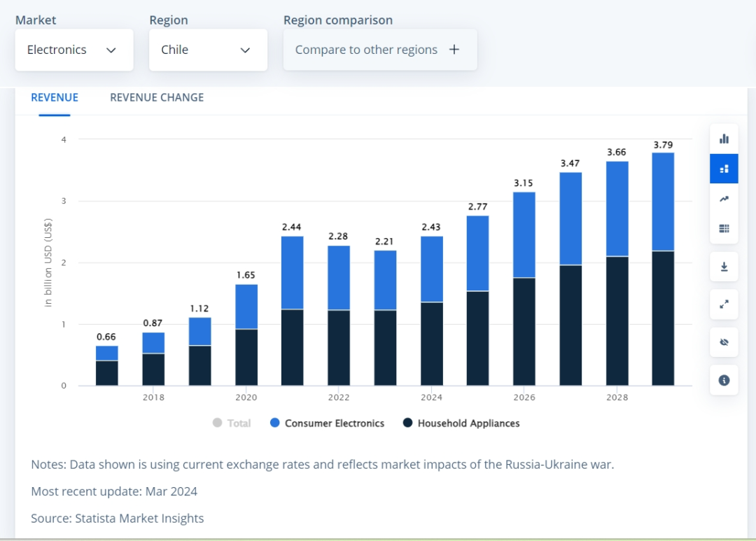Switch to line chart view icon

coord(724,199)
